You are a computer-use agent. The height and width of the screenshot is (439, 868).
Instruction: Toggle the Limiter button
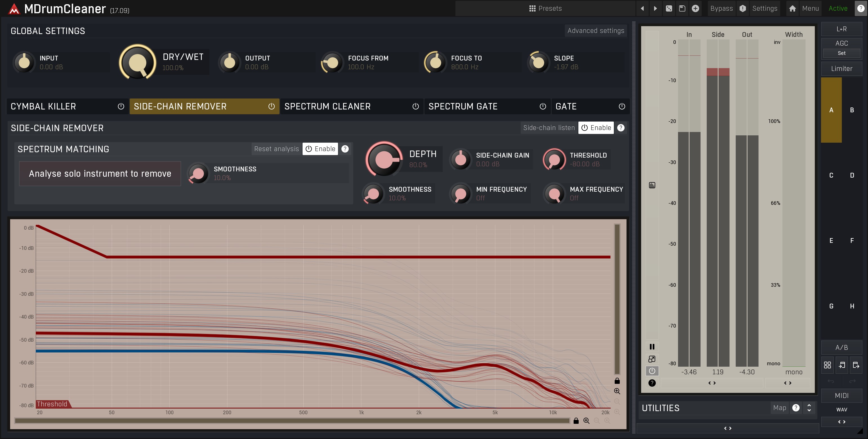tap(842, 69)
